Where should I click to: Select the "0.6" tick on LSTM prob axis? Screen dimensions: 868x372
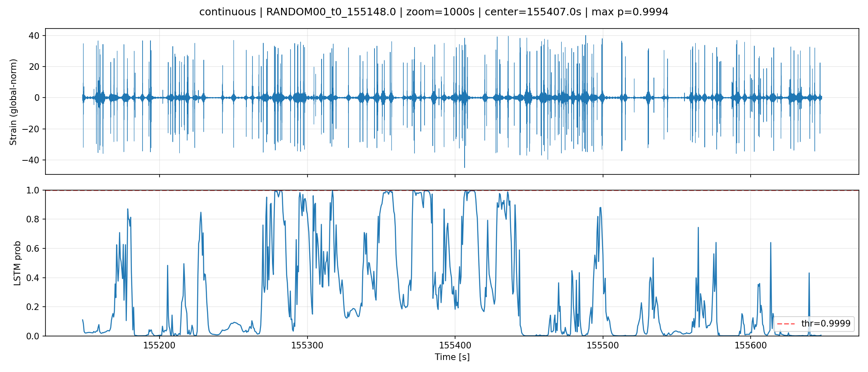(32, 248)
